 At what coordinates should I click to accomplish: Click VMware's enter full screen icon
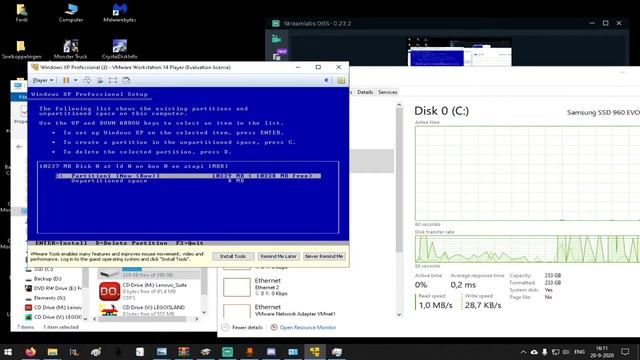pyautogui.click(x=113, y=80)
